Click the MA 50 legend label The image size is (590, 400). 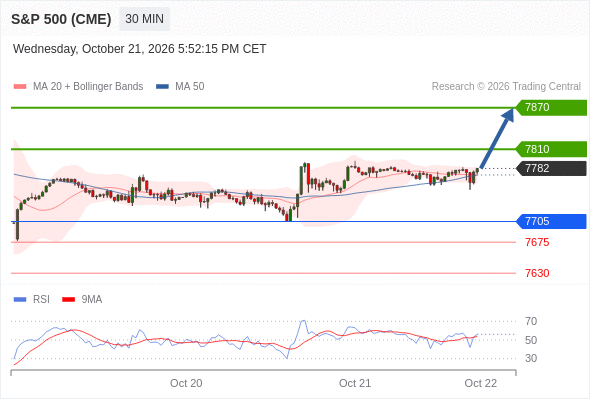[x=190, y=87]
